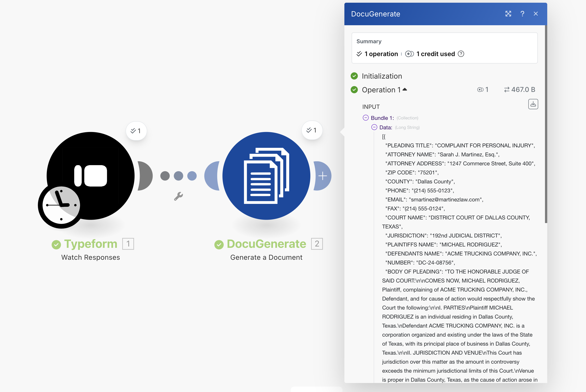Click the "PHONE": "(214) 555-0123" line
Screen dimensions: 586x392
(420, 191)
